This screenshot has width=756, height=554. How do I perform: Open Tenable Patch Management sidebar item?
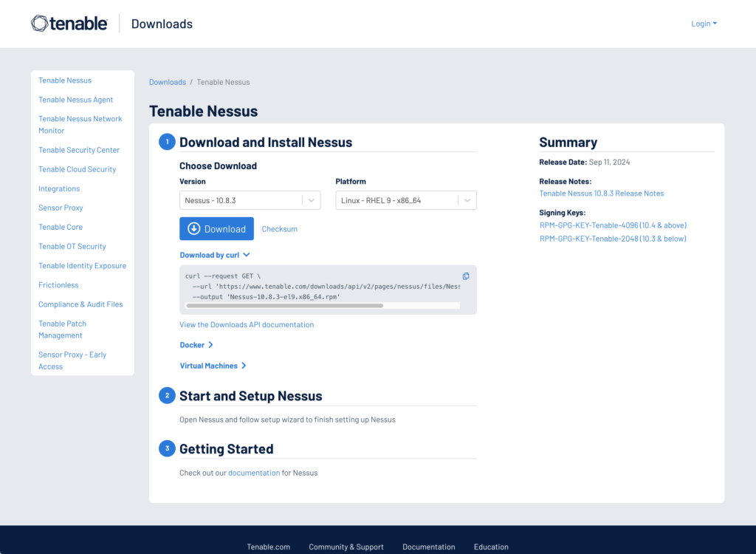tap(63, 329)
